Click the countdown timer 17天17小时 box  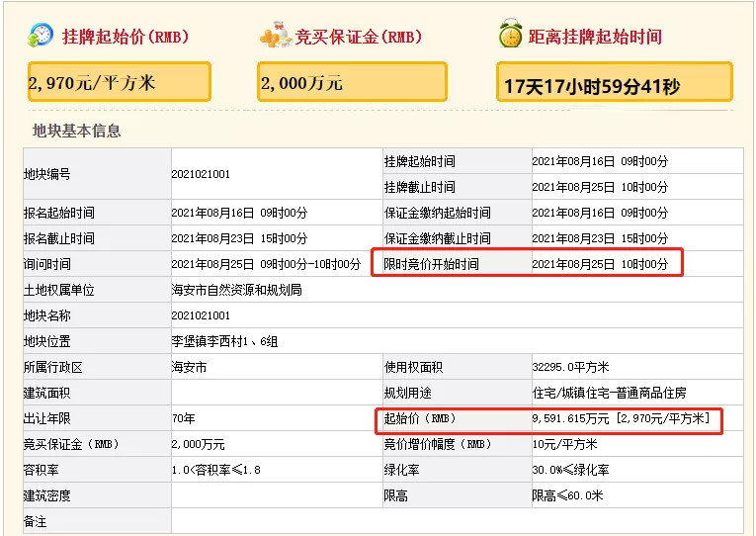click(615, 82)
